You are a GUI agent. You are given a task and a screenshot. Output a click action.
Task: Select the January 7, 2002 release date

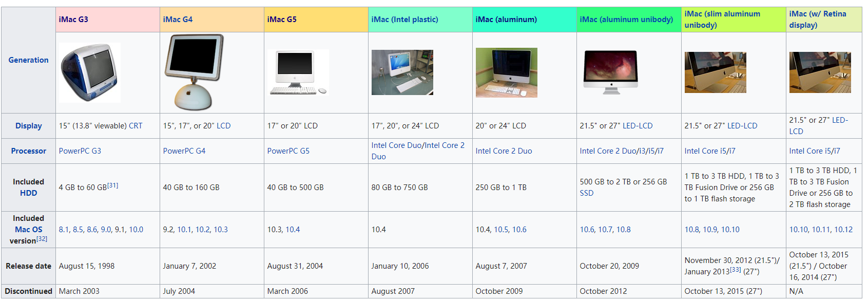pyautogui.click(x=190, y=266)
